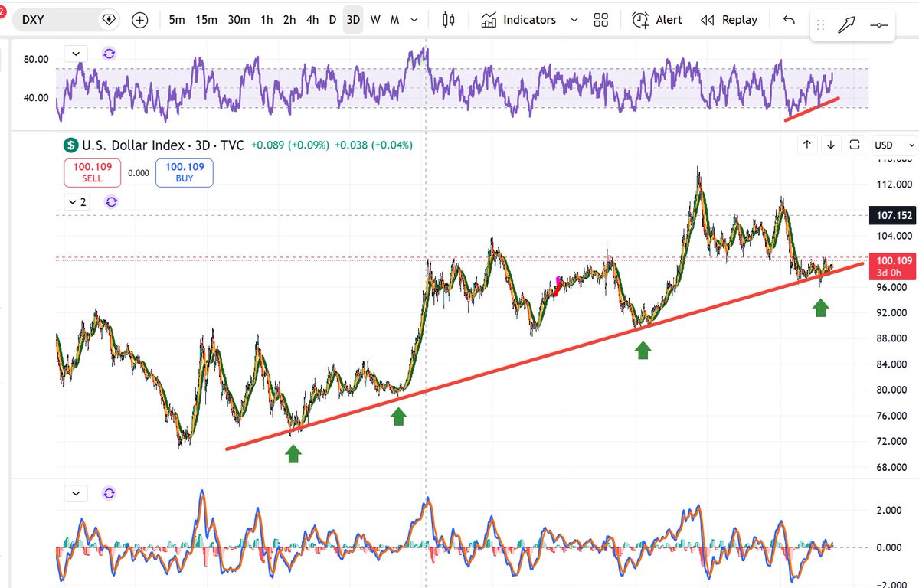Click the compare or add symbol plus icon
Viewport: 919px width, 588px height.
139,20
